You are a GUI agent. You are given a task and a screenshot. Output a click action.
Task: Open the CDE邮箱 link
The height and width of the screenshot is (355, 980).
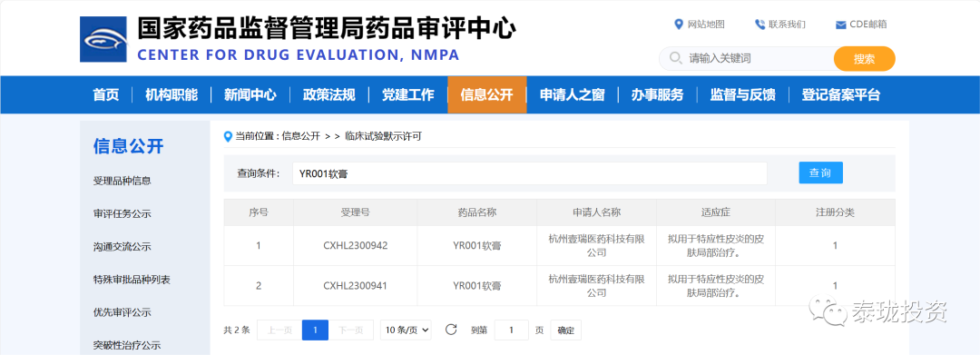[x=868, y=25]
